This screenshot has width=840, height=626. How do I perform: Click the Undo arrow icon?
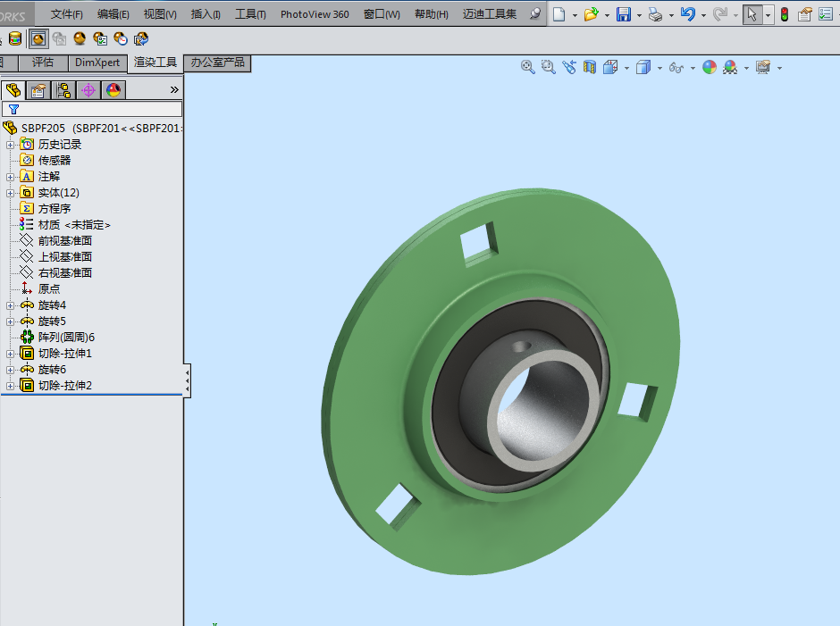point(688,14)
